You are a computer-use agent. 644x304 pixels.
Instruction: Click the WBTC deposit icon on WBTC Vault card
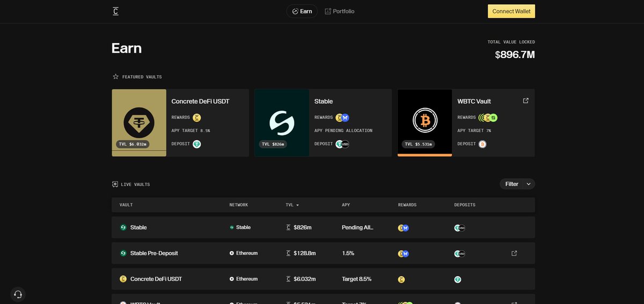click(482, 144)
